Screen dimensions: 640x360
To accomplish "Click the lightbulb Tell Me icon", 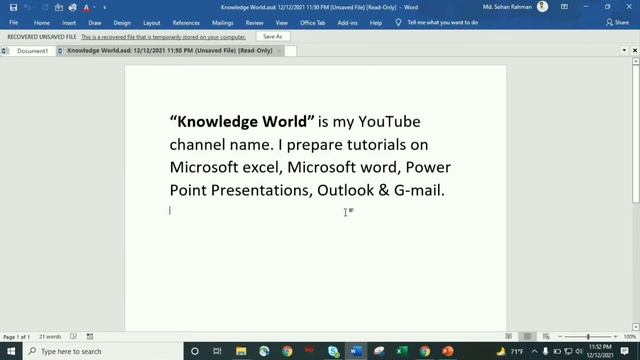I will tap(398, 22).
